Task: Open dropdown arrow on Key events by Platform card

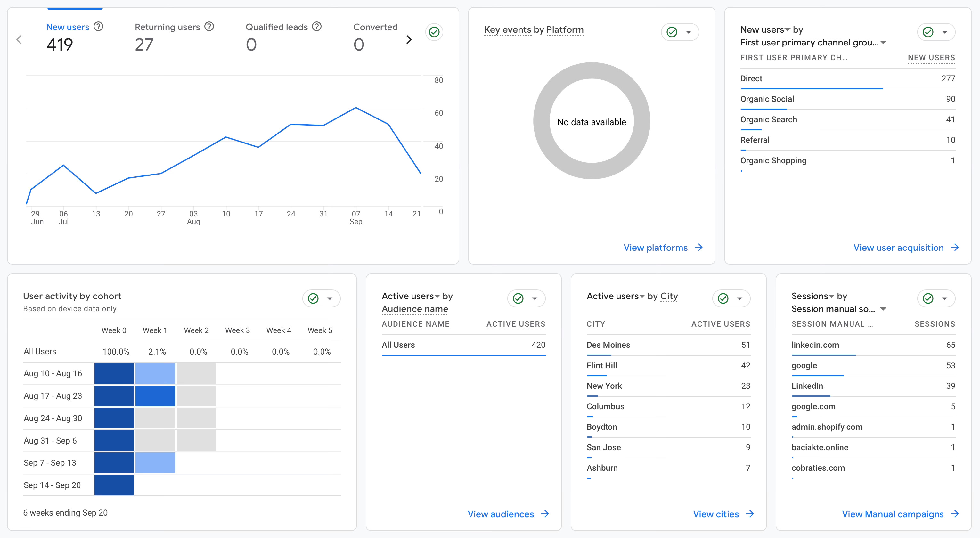Action: coord(688,32)
